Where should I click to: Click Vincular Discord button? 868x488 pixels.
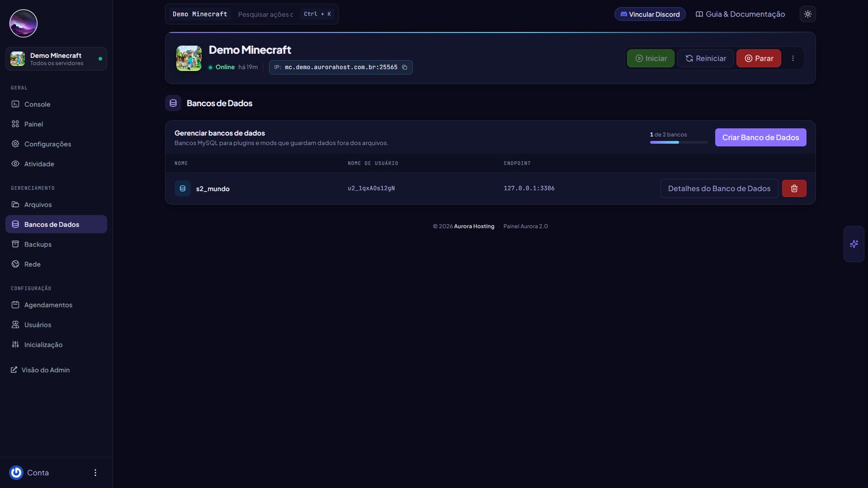click(649, 14)
